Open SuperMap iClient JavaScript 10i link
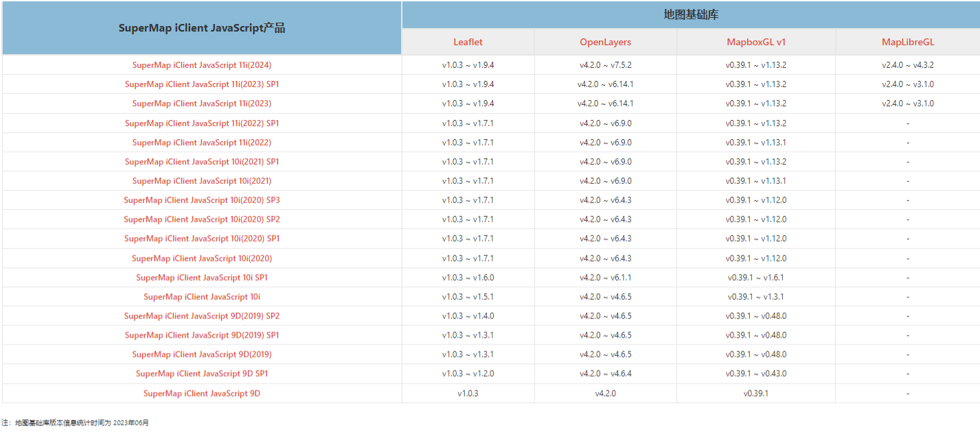 pos(202,297)
